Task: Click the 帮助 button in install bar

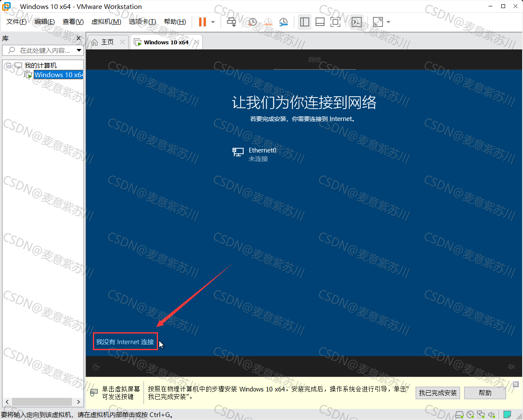Action: point(485,393)
